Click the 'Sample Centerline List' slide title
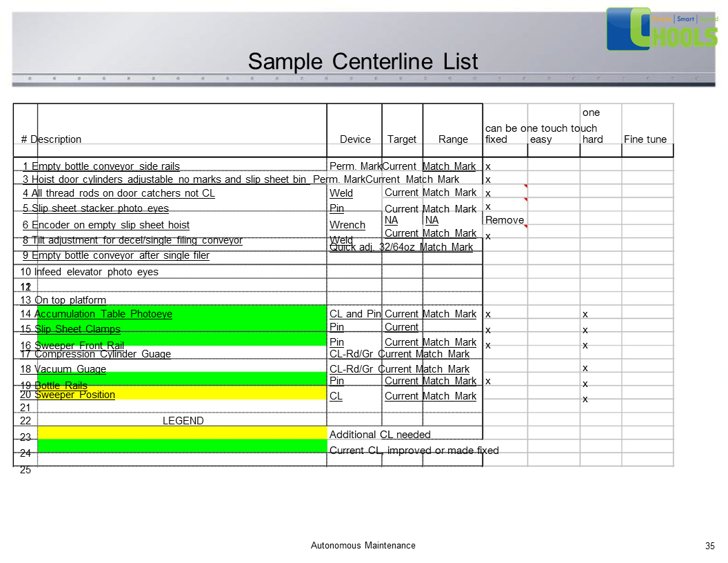Screen dimensions: 728x563 tap(363, 61)
